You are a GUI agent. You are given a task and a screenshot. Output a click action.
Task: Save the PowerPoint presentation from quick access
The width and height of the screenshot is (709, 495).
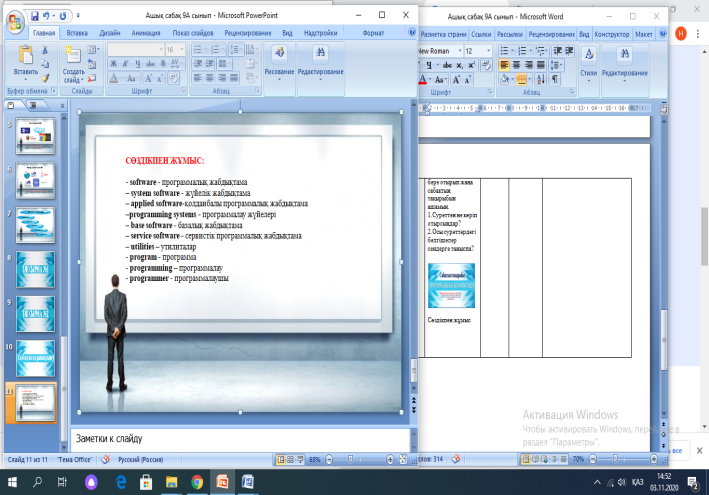coord(35,16)
